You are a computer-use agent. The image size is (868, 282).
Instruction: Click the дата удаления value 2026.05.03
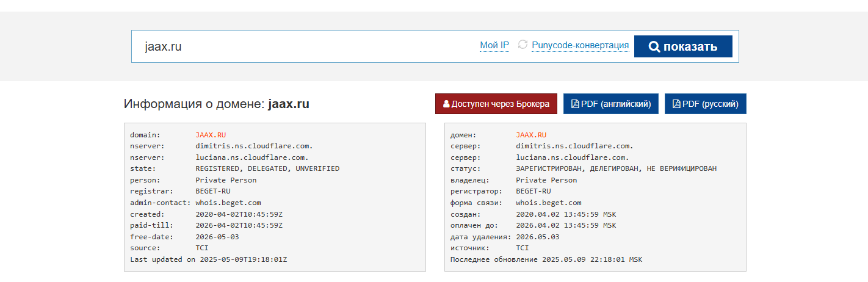[x=537, y=237]
